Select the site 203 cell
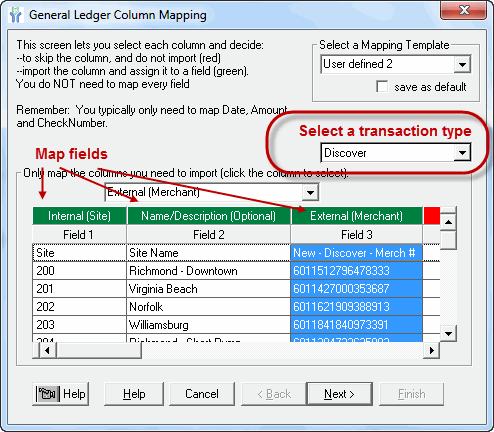 pyautogui.click(x=79, y=325)
